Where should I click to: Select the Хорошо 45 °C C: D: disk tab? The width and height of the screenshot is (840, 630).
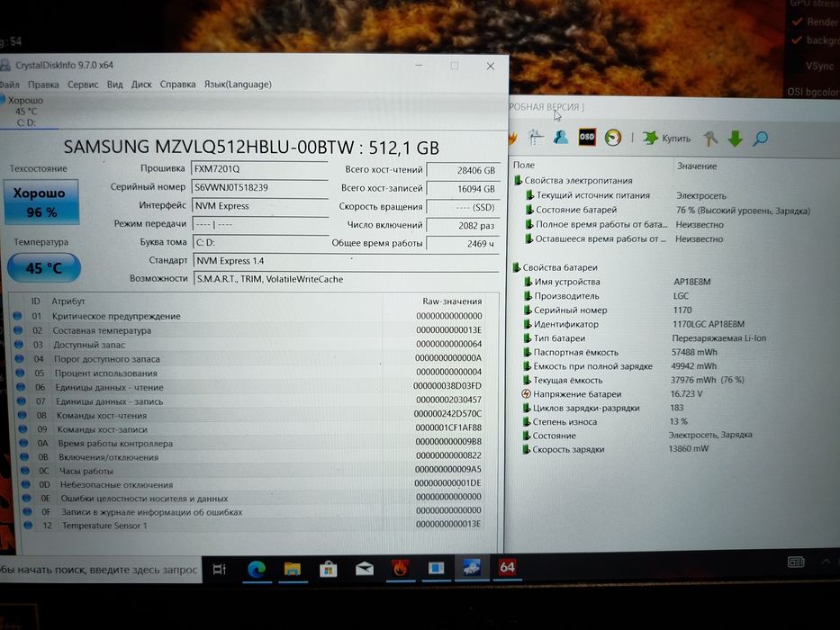click(26, 112)
